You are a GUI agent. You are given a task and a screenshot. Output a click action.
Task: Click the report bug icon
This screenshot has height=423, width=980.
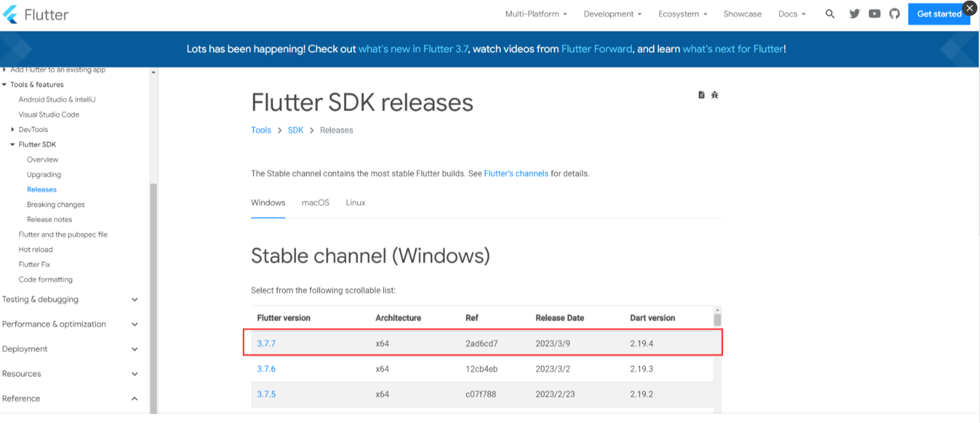pyautogui.click(x=715, y=95)
